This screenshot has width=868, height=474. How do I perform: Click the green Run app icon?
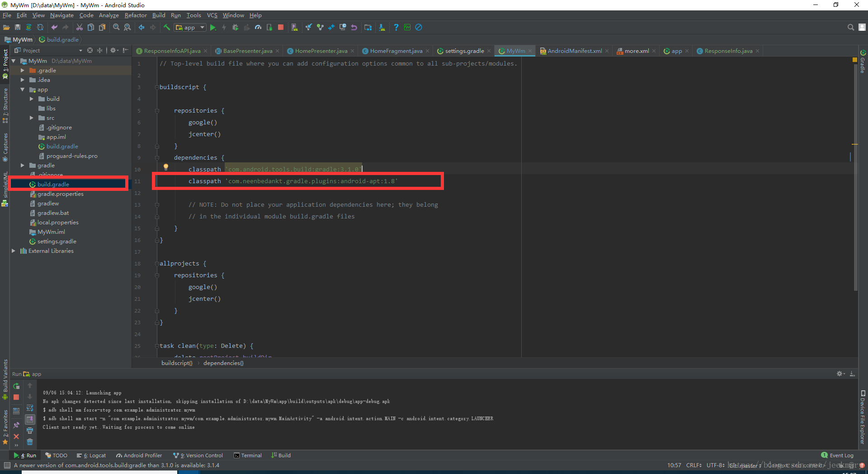(x=213, y=28)
